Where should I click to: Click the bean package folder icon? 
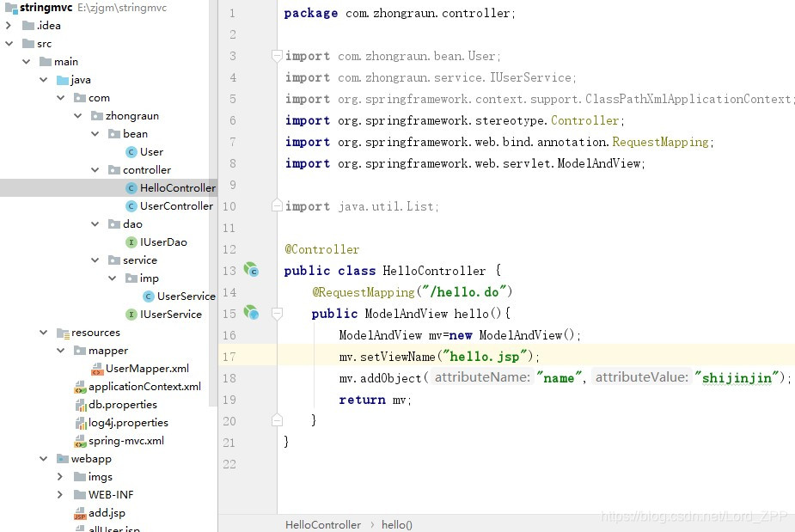[114, 134]
